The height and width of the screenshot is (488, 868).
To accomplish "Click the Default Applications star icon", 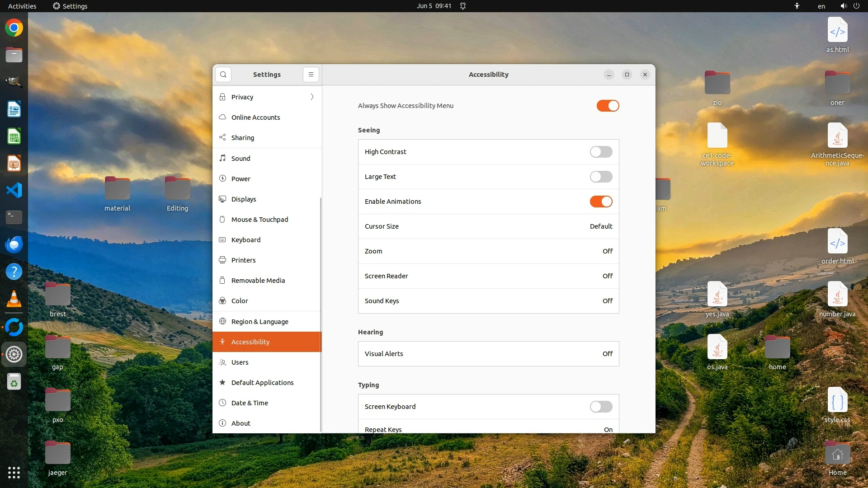I will click(222, 382).
